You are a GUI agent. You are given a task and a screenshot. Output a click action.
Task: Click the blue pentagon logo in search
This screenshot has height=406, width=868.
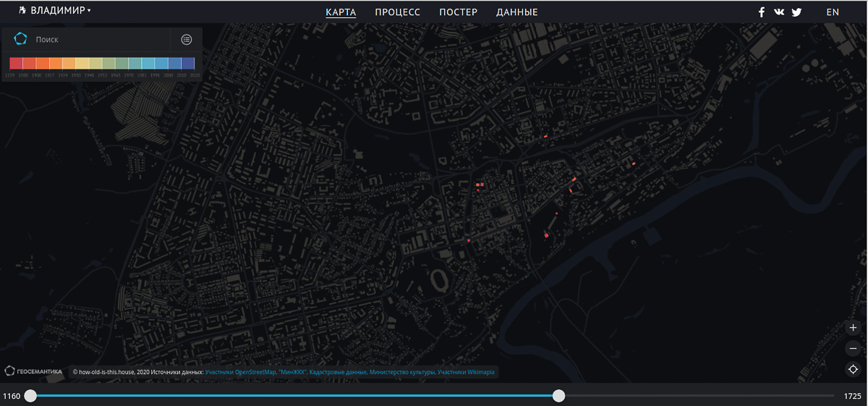[x=20, y=40]
